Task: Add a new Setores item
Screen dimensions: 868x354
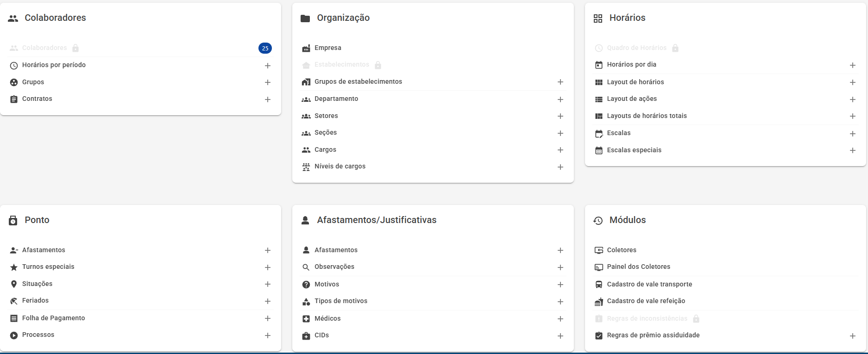Action: coord(560,116)
